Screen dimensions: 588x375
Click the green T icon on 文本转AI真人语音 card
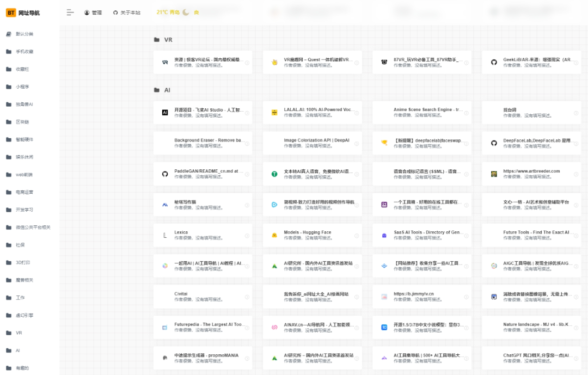[274, 174]
